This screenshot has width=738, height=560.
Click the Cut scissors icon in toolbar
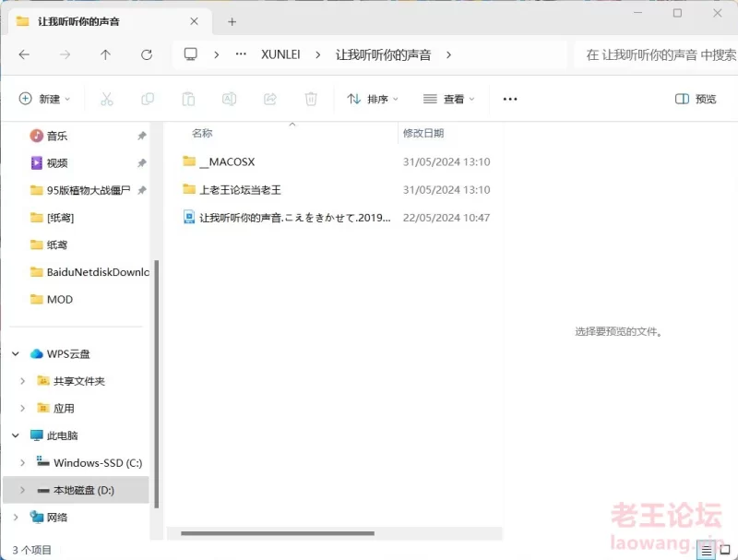(x=106, y=99)
